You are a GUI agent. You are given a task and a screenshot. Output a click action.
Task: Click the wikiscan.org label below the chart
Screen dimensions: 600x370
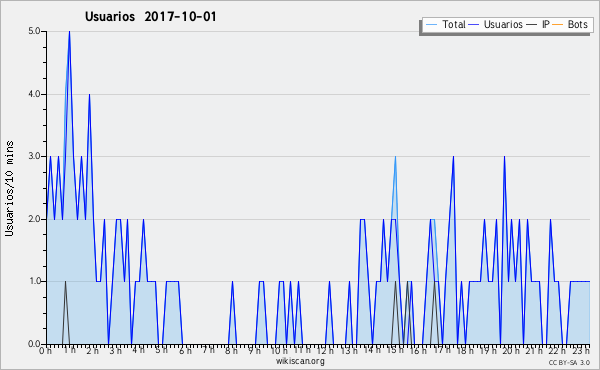click(300, 361)
